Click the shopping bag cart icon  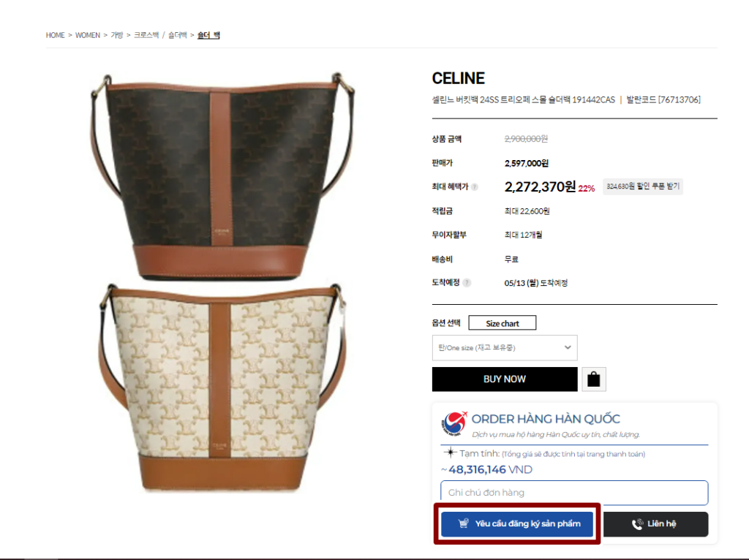594,379
